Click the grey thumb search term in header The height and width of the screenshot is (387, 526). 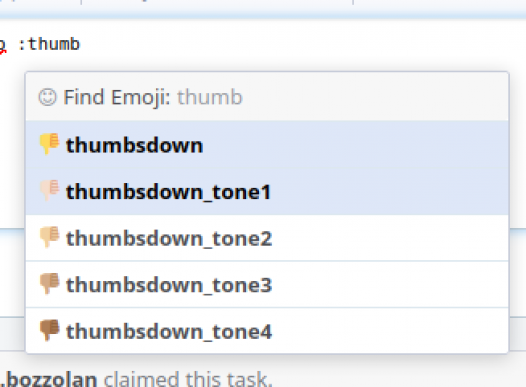coord(210,97)
